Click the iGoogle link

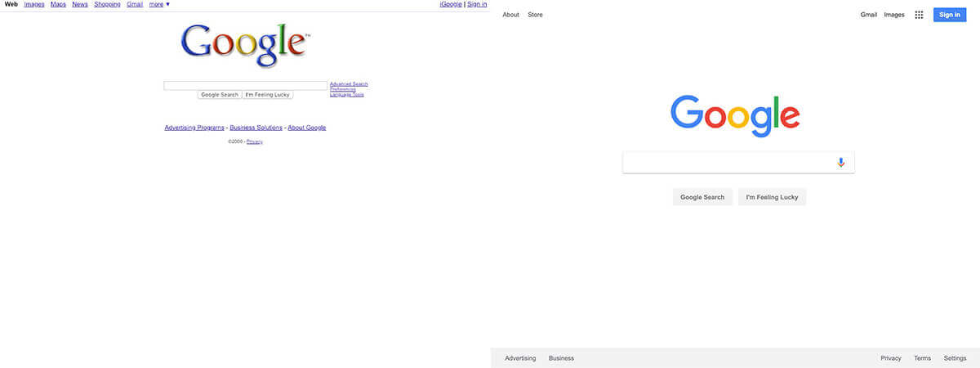click(451, 4)
